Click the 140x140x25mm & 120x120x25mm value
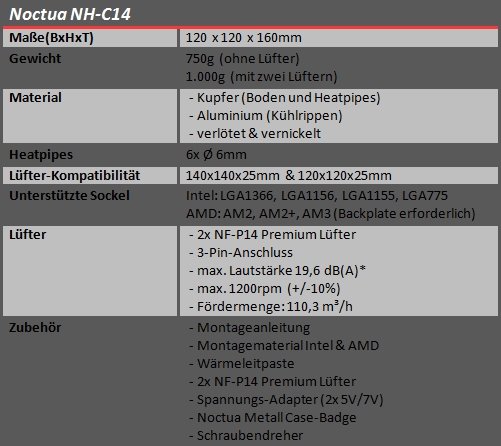The height and width of the screenshot is (446, 501). pos(289,176)
